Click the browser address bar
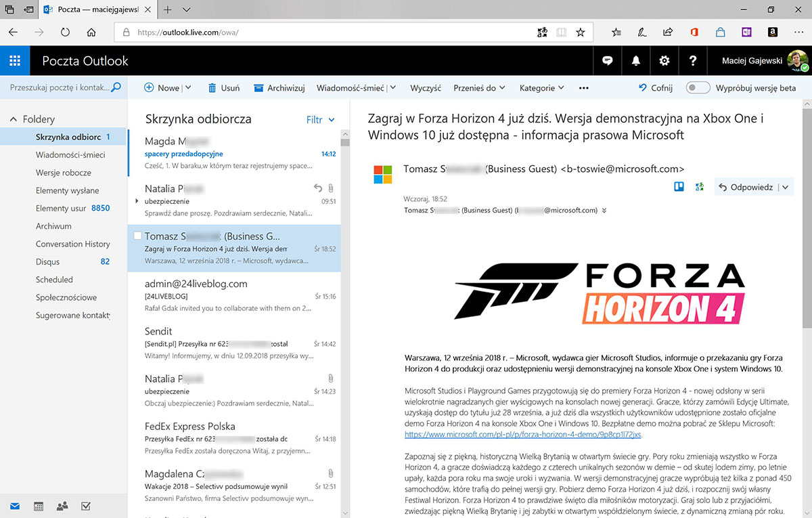Screen dimensions: 812x518 [x=352, y=32]
